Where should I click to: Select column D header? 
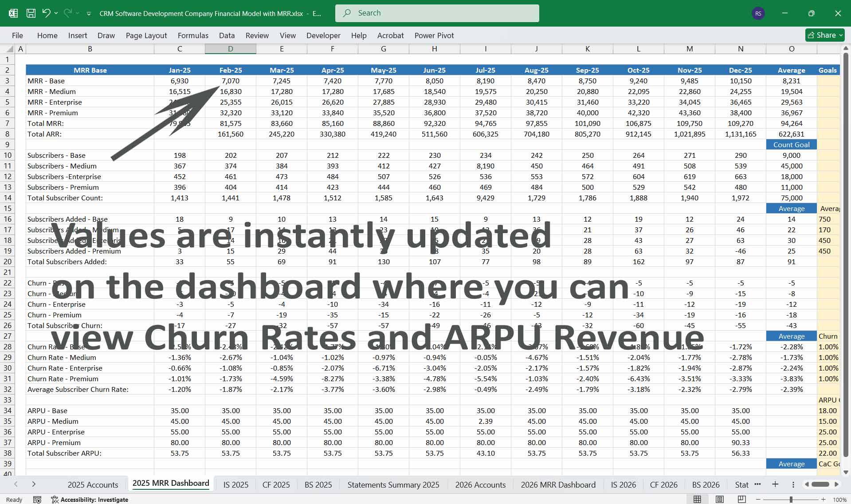coord(231,49)
